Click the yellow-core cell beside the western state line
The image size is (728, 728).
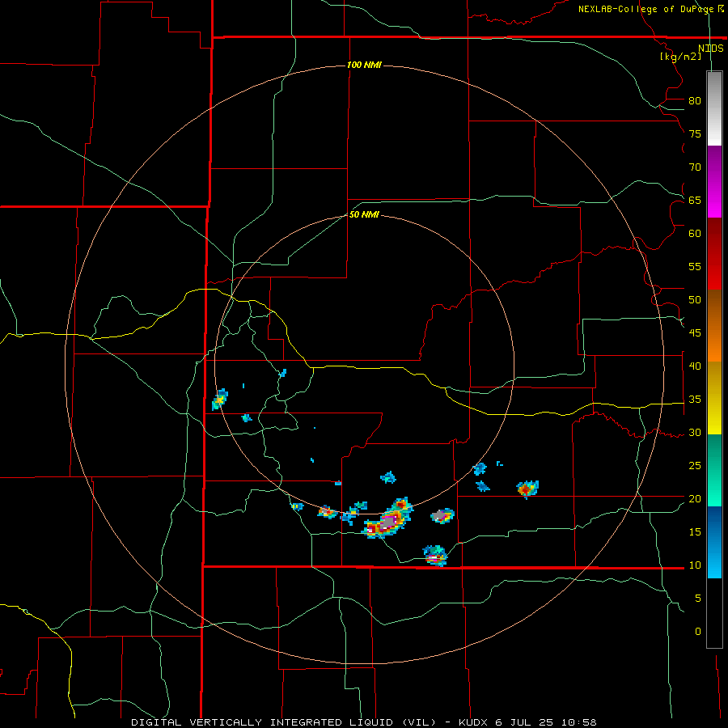pyautogui.click(x=219, y=400)
